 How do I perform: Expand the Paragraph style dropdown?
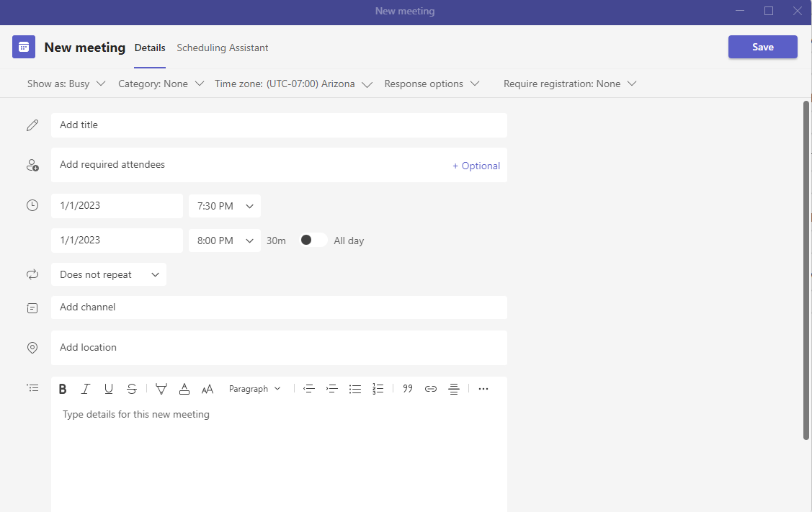[255, 389]
